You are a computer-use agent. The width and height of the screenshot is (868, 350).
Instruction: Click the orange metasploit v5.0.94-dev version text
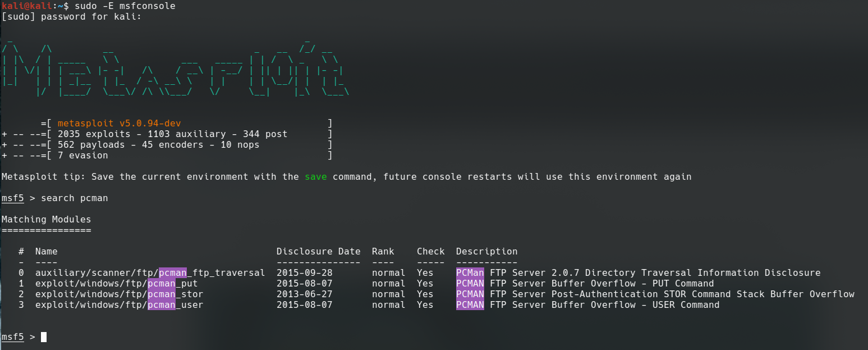click(119, 124)
